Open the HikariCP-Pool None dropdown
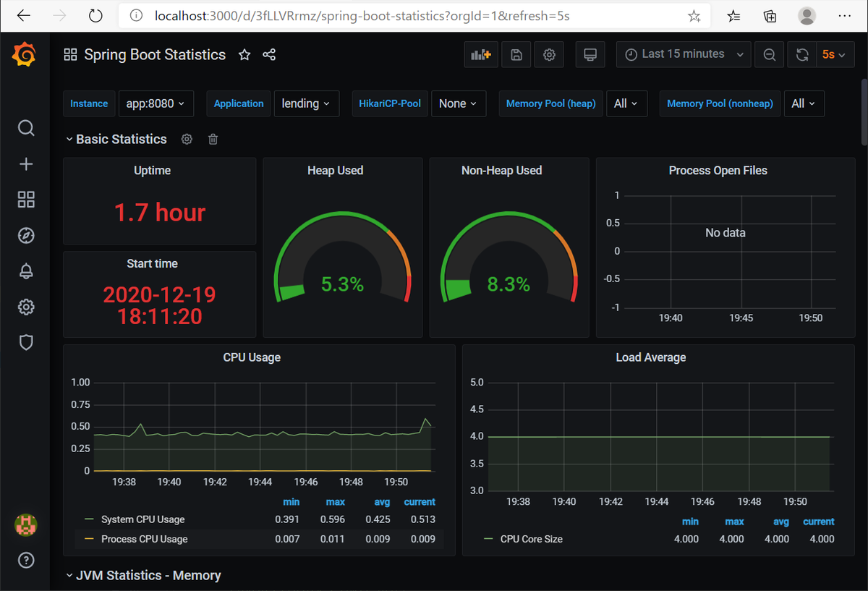 (459, 103)
